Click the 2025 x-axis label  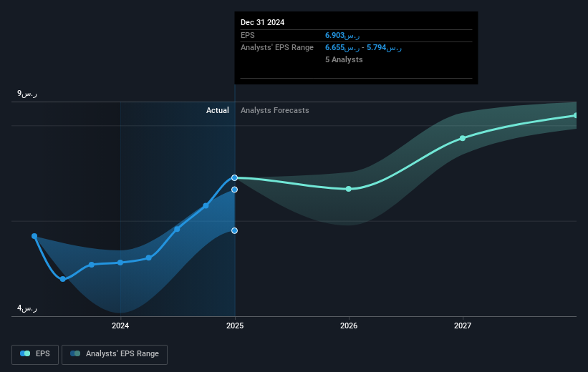point(235,325)
